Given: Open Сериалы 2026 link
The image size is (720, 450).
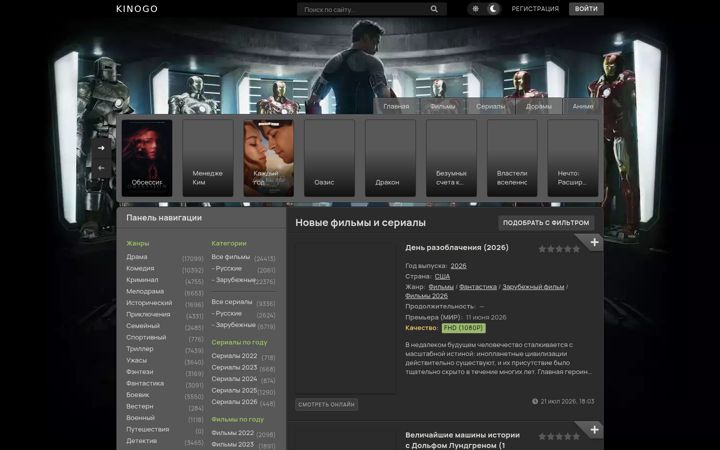Looking at the screenshot, I should pos(234,402).
